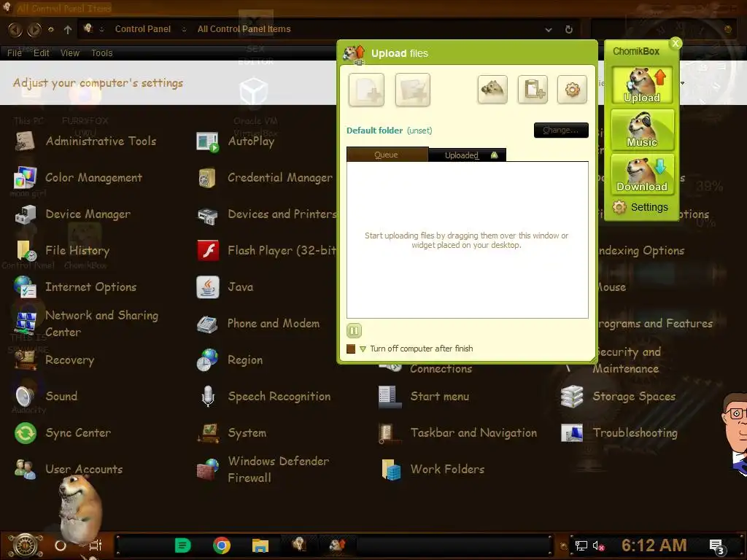747x560 pixels.
Task: Open Sync Center
Action: pyautogui.click(x=63, y=433)
